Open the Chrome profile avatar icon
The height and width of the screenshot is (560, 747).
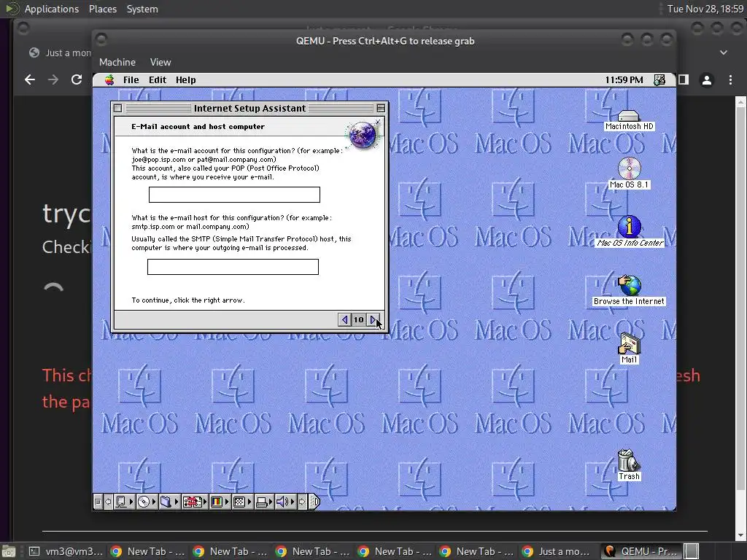tap(707, 80)
